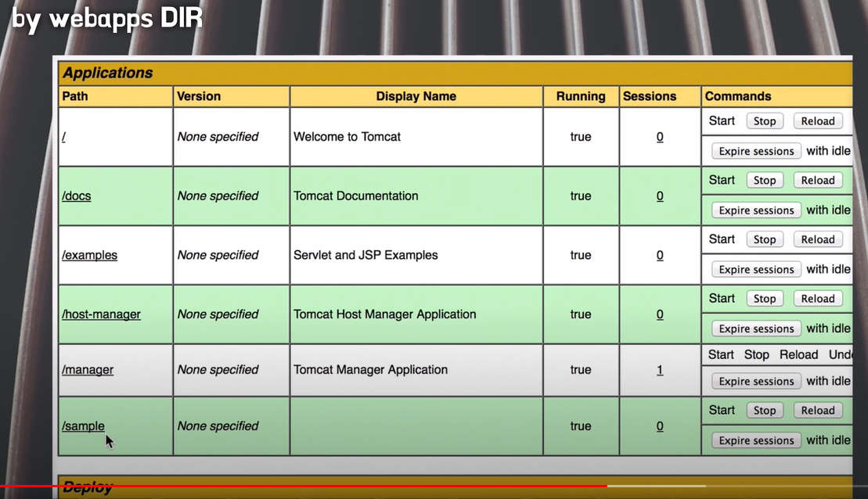Screen dimensions: 868x499
Task: Click "None specified" version in /sample row
Action: tap(218, 426)
